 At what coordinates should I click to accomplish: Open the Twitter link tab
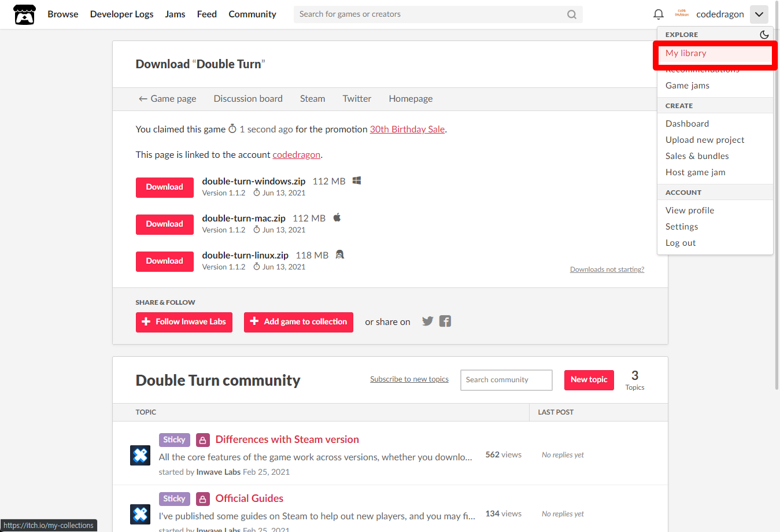tap(357, 99)
